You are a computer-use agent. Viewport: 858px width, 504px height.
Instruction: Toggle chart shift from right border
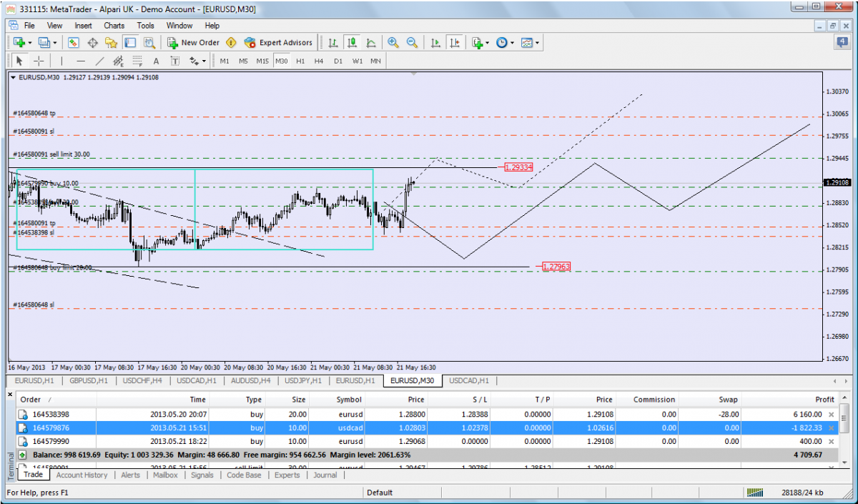455,43
